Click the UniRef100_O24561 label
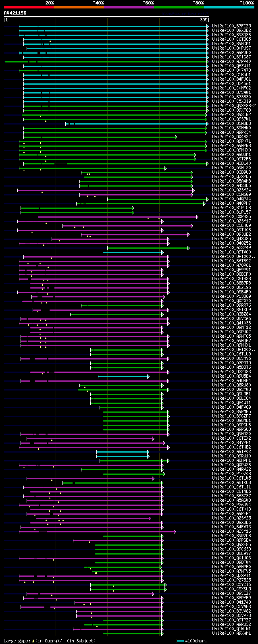This screenshot has width=258, height=644. (x=231, y=83)
